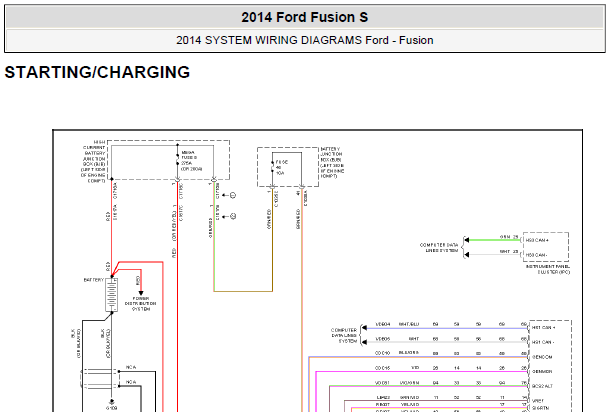Select the 'WHT 23' wire label near HS3 CAN -

click(x=509, y=251)
